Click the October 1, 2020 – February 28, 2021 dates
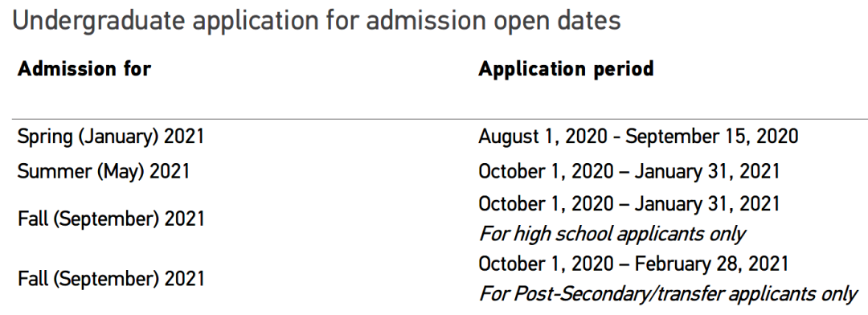The height and width of the screenshot is (315, 868). 633,264
